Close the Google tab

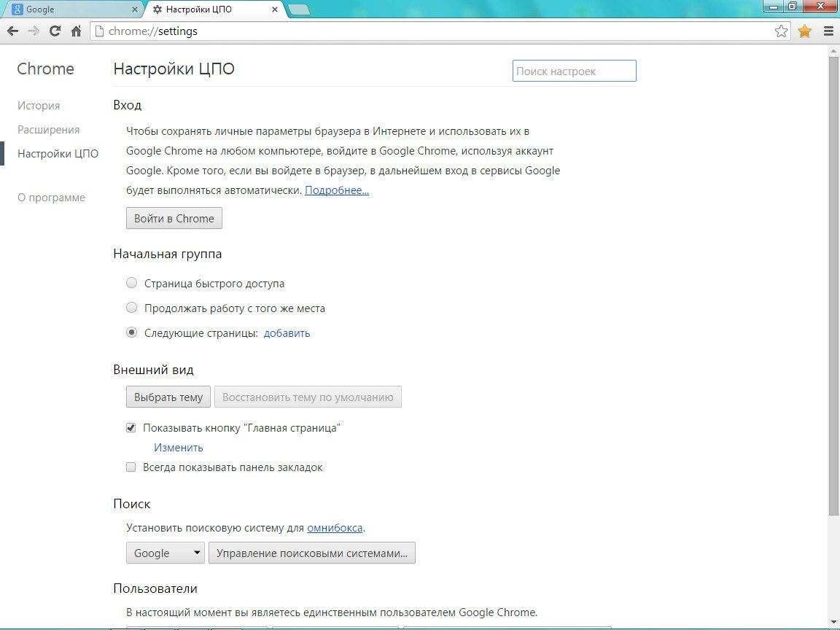(x=134, y=9)
